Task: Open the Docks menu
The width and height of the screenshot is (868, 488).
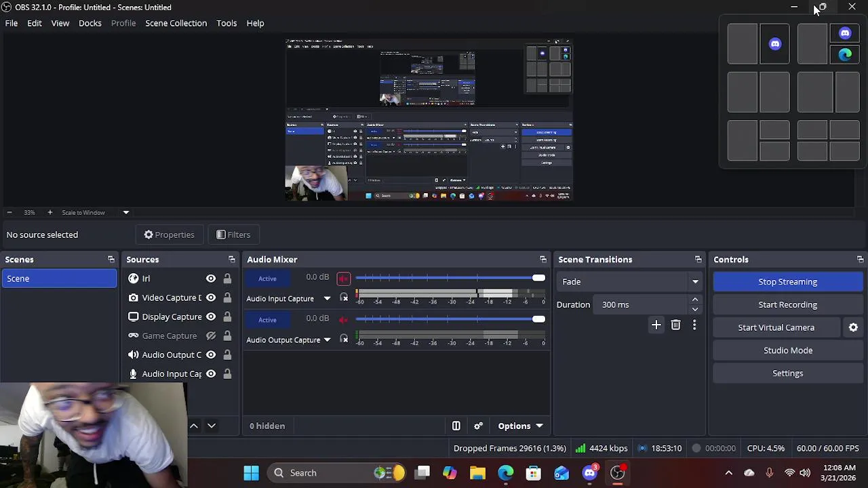Action: click(x=90, y=23)
